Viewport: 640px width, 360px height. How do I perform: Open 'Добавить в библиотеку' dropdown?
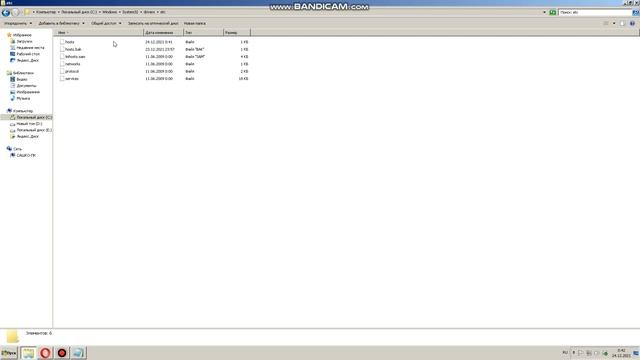[62, 23]
